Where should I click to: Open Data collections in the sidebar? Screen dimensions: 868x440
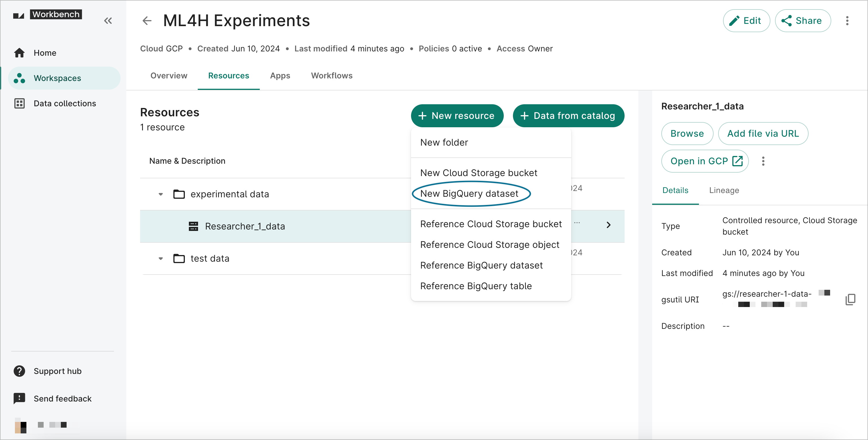tap(64, 103)
